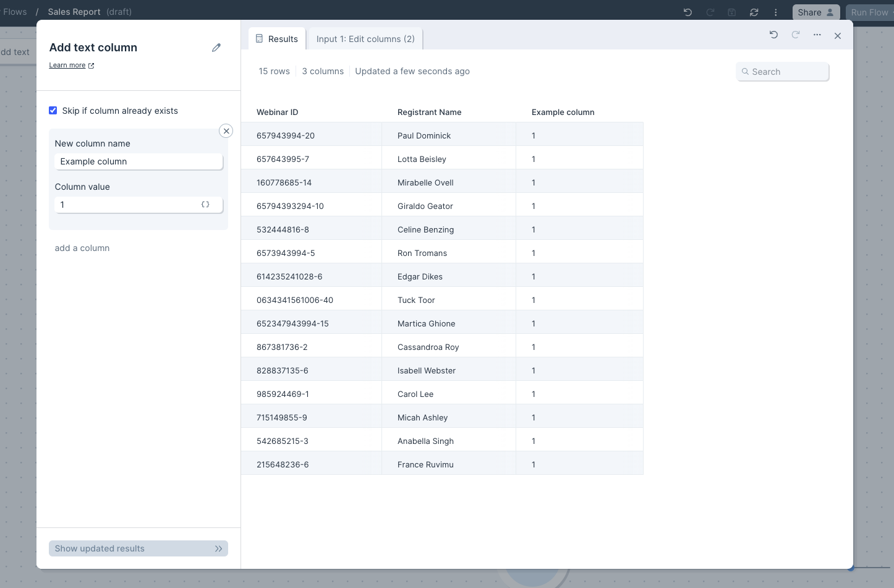Image resolution: width=894 pixels, height=588 pixels.
Task: Select the cell 6573943994-5
Action: pos(312,253)
